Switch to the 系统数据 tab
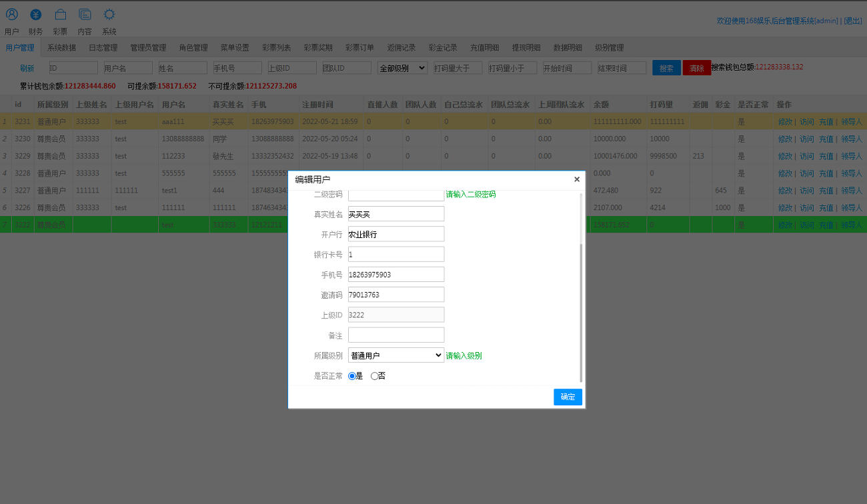867x504 pixels. [x=61, y=48]
